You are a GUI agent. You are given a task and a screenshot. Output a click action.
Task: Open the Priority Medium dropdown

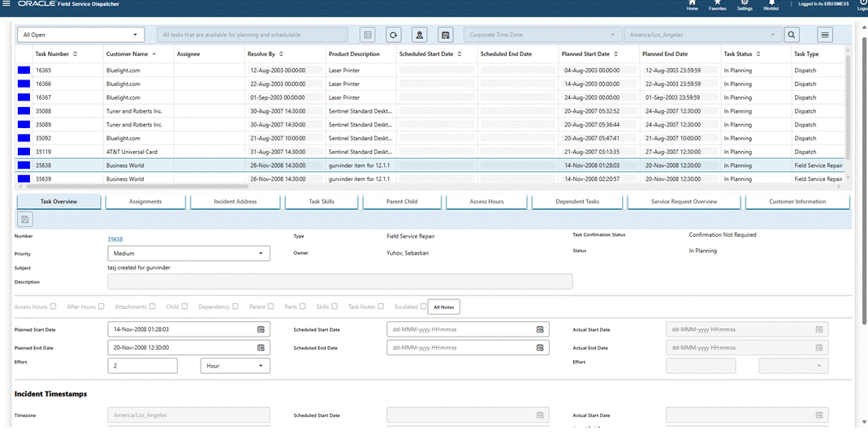click(x=188, y=254)
